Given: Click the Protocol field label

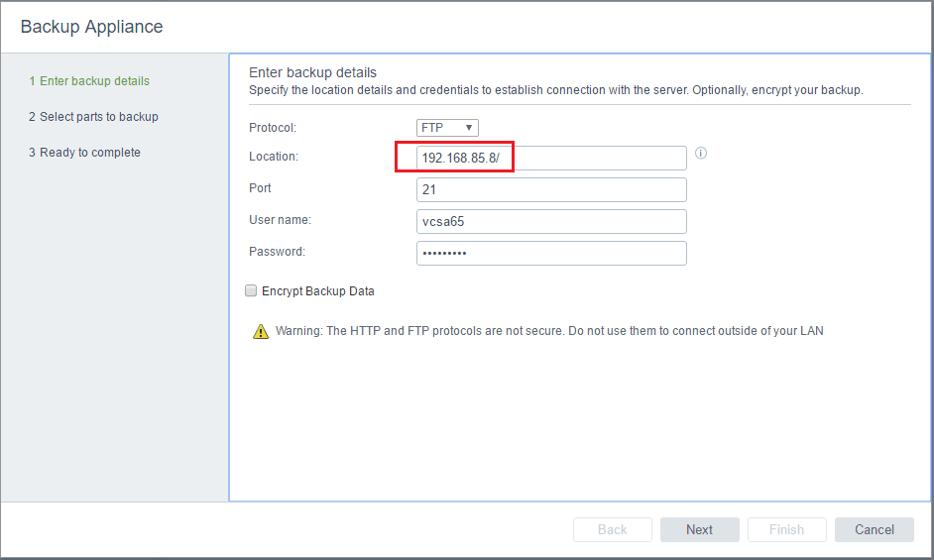Looking at the screenshot, I should pos(273,128).
